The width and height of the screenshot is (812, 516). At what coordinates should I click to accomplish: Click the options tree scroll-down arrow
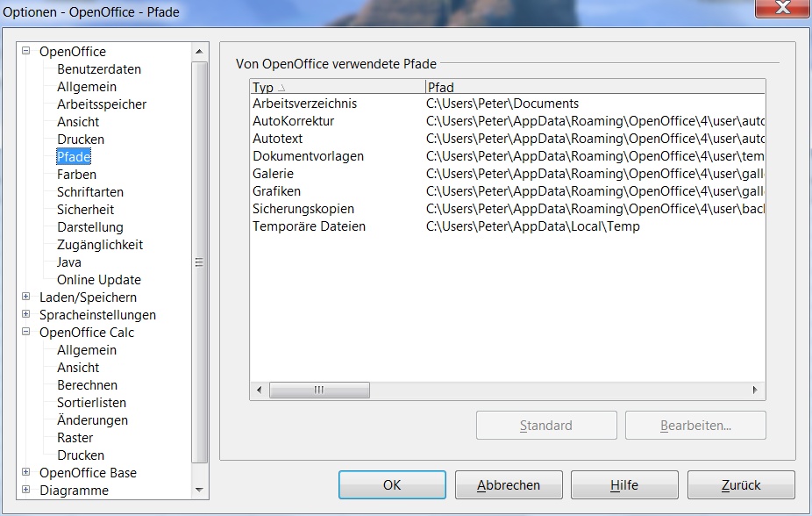[199, 490]
